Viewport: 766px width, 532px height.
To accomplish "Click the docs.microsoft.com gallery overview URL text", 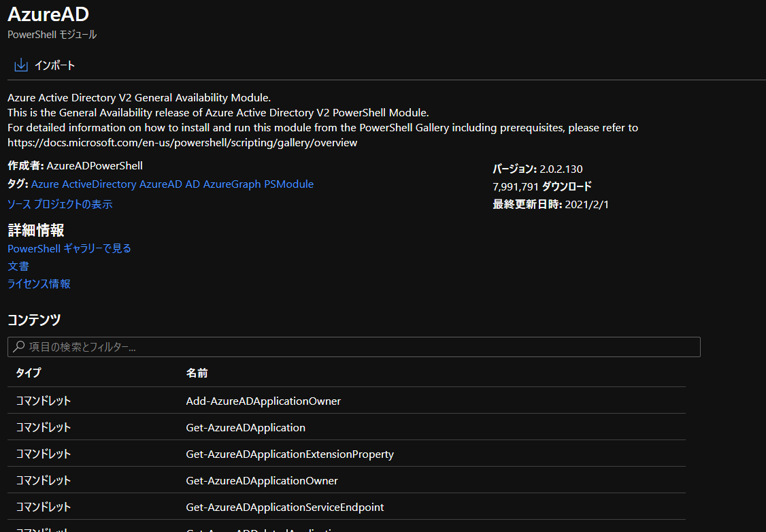I will (182, 143).
